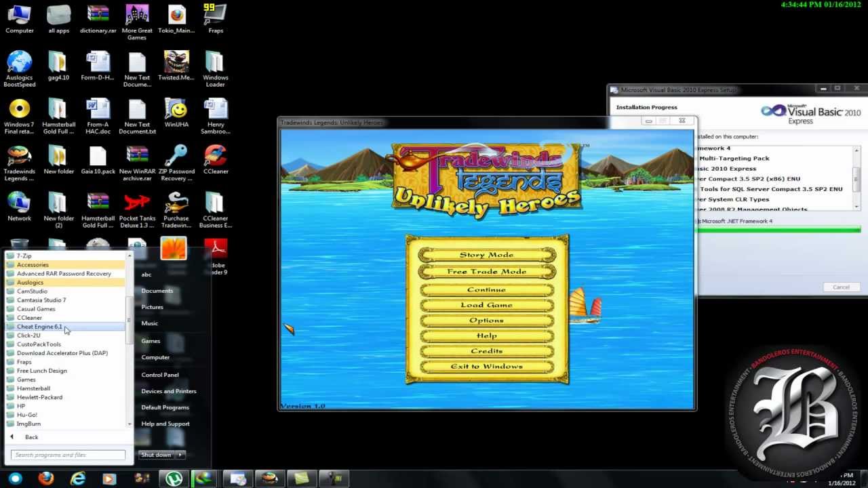Open Windows Loader desktop icon

pyautogui.click(x=216, y=69)
